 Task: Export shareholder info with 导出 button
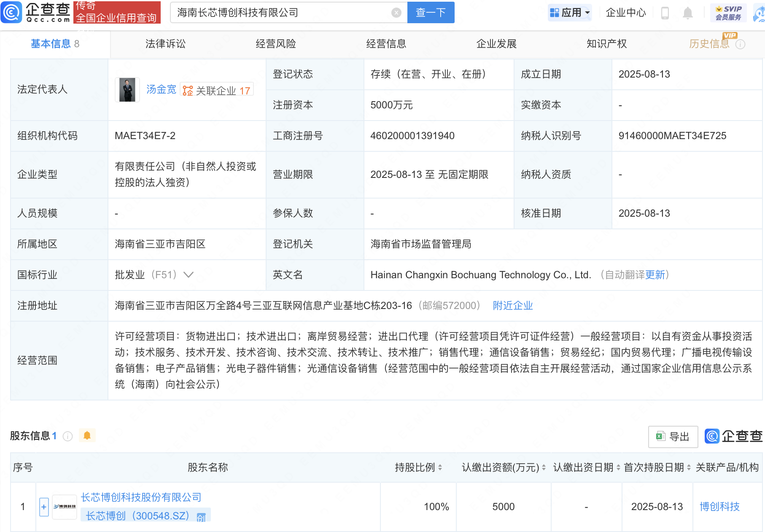(673, 437)
